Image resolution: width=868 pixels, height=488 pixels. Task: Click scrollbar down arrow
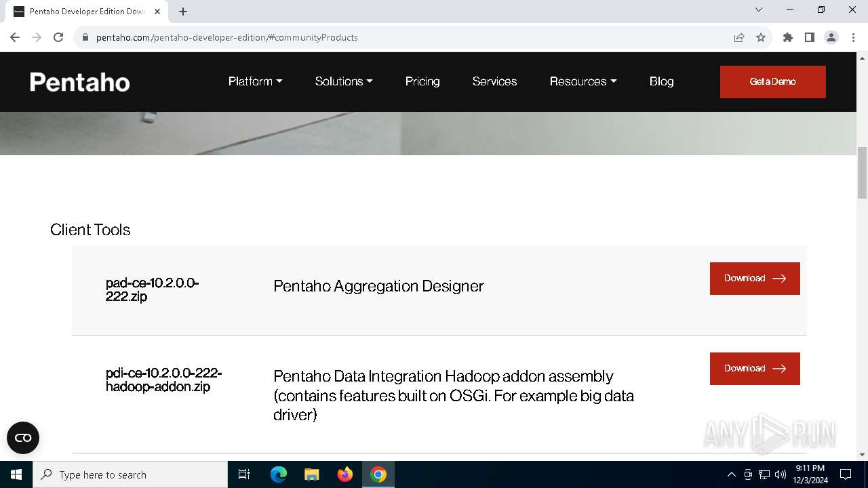tap(863, 455)
